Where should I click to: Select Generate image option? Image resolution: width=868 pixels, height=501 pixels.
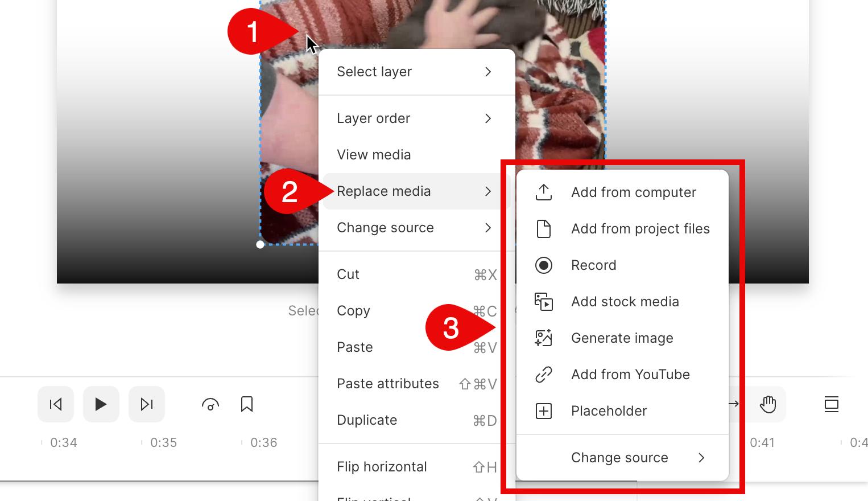tap(622, 338)
